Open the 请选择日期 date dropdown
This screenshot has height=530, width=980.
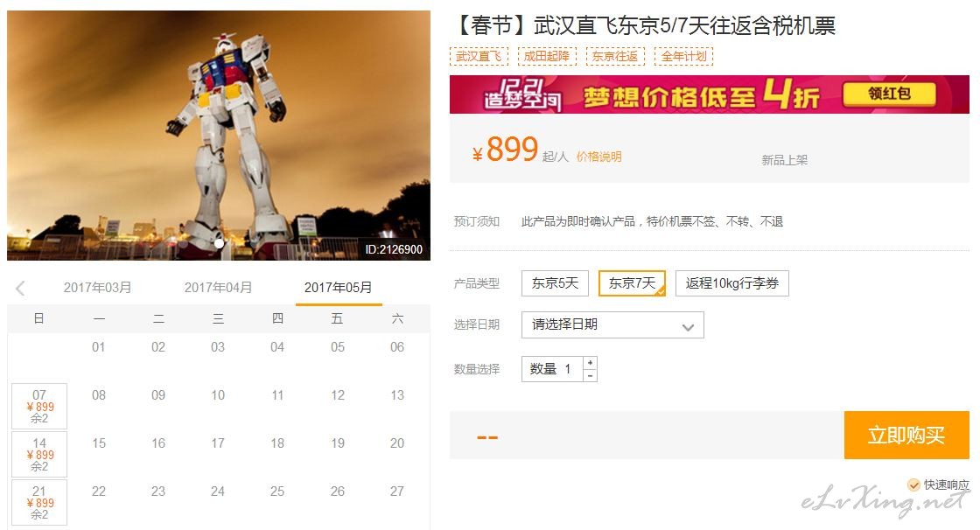pyautogui.click(x=612, y=325)
